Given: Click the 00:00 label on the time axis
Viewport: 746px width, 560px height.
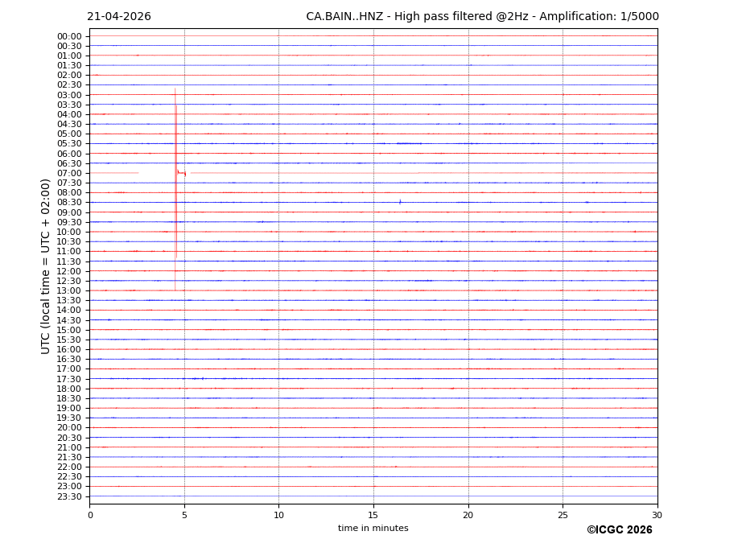Looking at the screenshot, I should click(69, 36).
